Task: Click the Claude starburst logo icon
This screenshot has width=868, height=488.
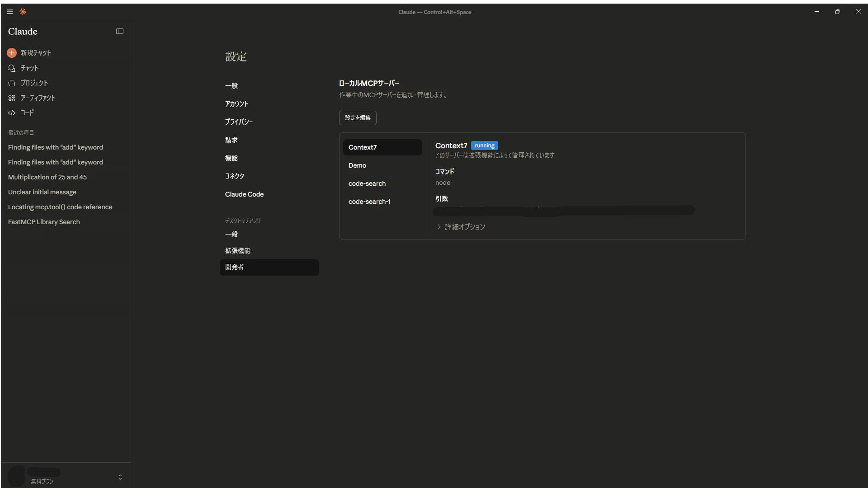Action: coord(23,12)
